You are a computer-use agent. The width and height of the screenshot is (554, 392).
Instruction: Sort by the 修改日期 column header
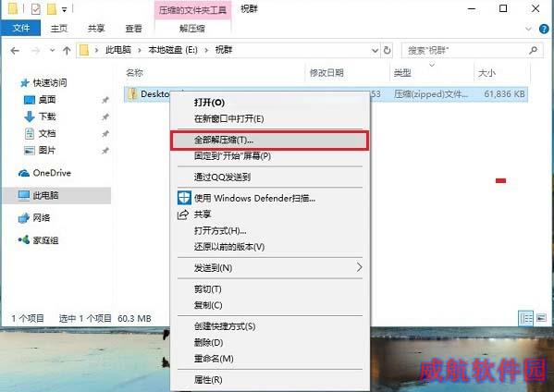tap(326, 73)
